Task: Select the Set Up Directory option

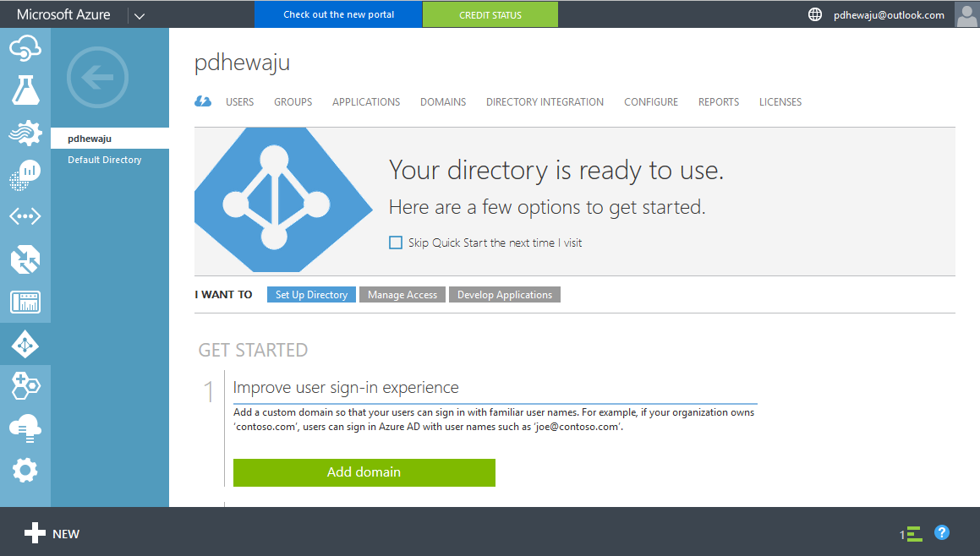Action: click(311, 295)
